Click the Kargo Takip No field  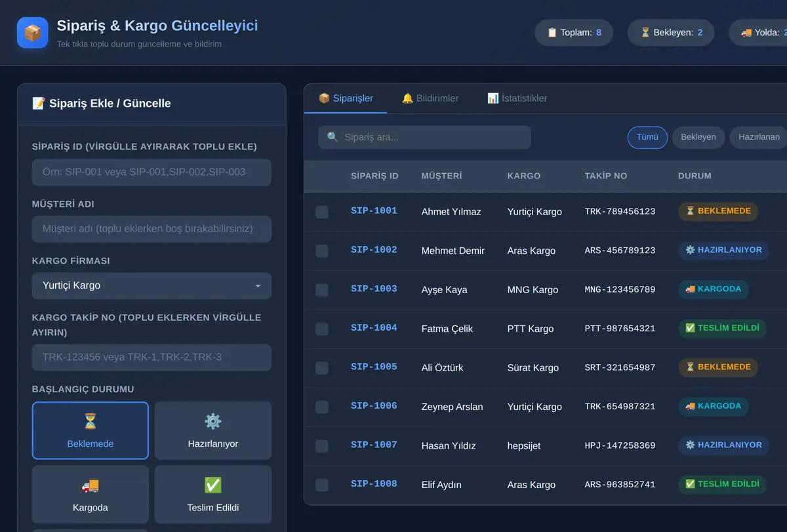(x=151, y=358)
